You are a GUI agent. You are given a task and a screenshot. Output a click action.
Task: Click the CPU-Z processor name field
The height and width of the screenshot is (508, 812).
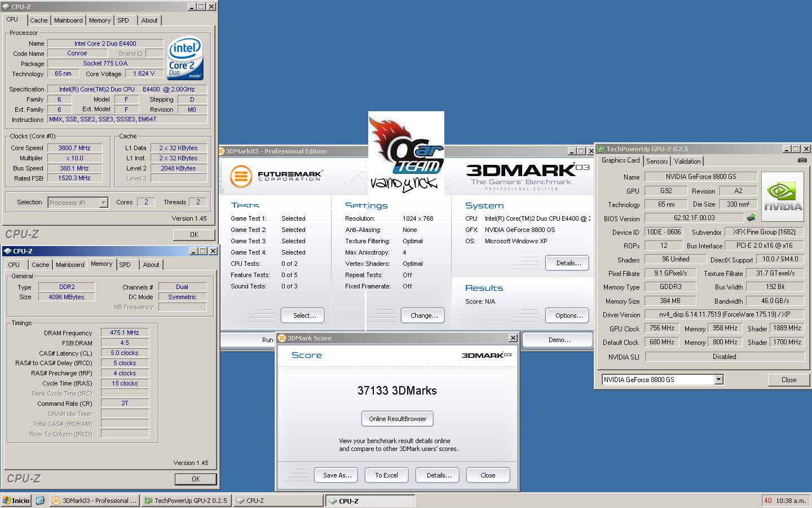click(105, 43)
